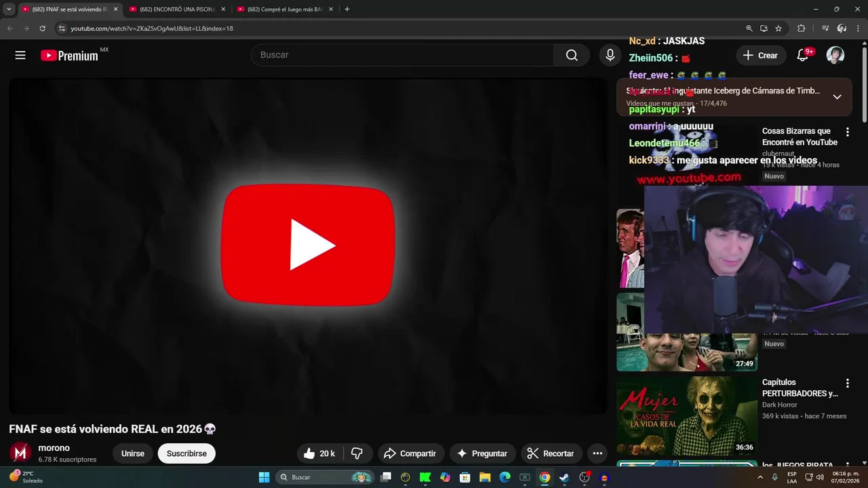Dislike the video with thumbs down
Viewport: 868px width, 488px height.
[357, 453]
